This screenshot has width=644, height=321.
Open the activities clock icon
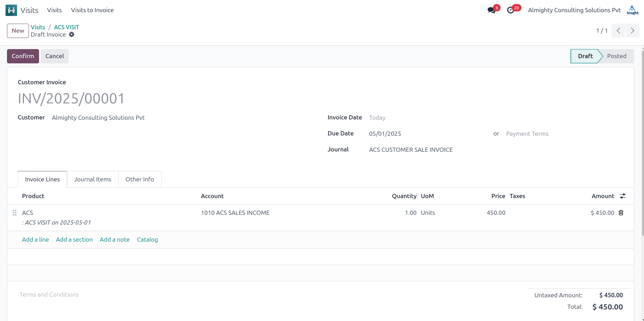point(511,10)
